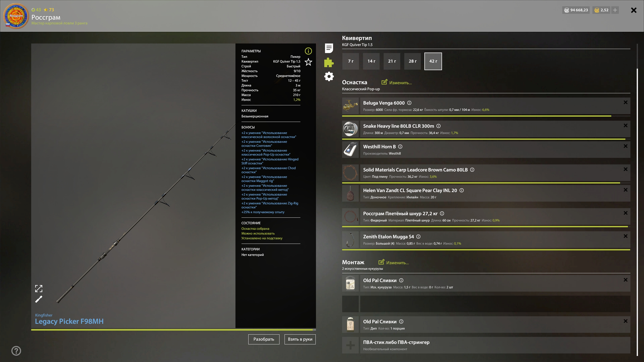The image size is (644, 362).
Task: Click the rename pencil icon under the preview
Action: click(x=38, y=299)
